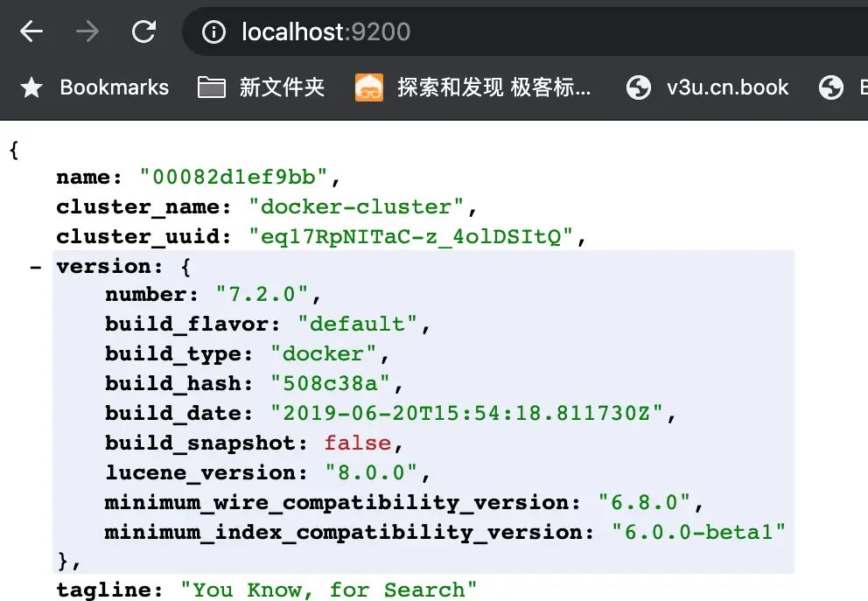This screenshot has width=868, height=601.
Task: Select the build_type value "docker"
Action: point(323,353)
